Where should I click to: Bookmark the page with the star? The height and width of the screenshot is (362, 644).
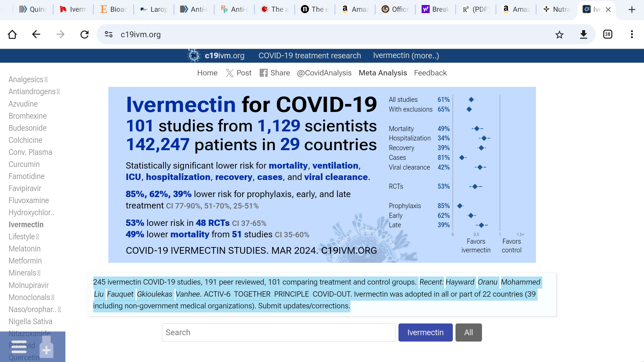[559, 34]
